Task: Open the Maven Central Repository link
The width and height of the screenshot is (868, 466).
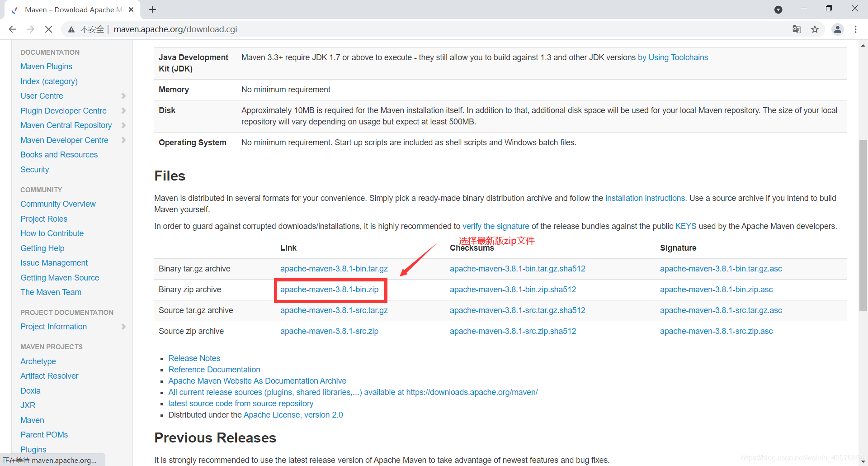Action: pos(66,125)
